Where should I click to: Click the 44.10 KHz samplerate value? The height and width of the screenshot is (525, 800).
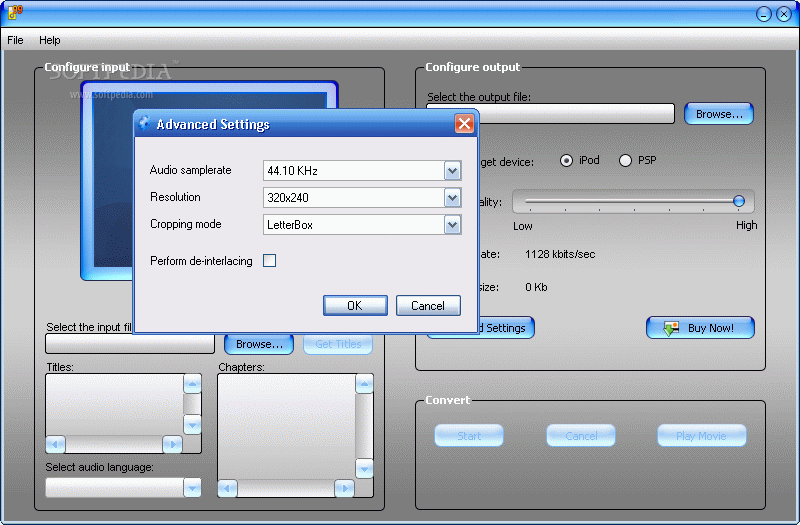(x=292, y=171)
